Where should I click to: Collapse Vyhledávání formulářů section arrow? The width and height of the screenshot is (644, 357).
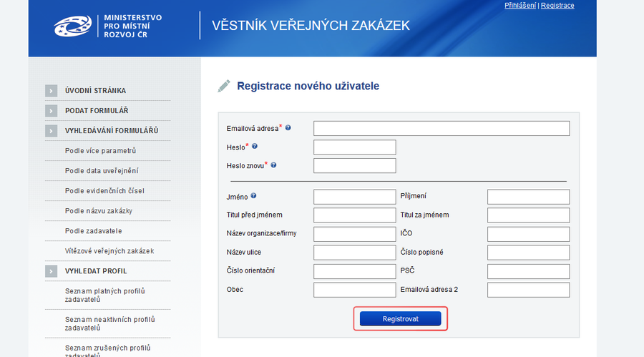tap(51, 131)
